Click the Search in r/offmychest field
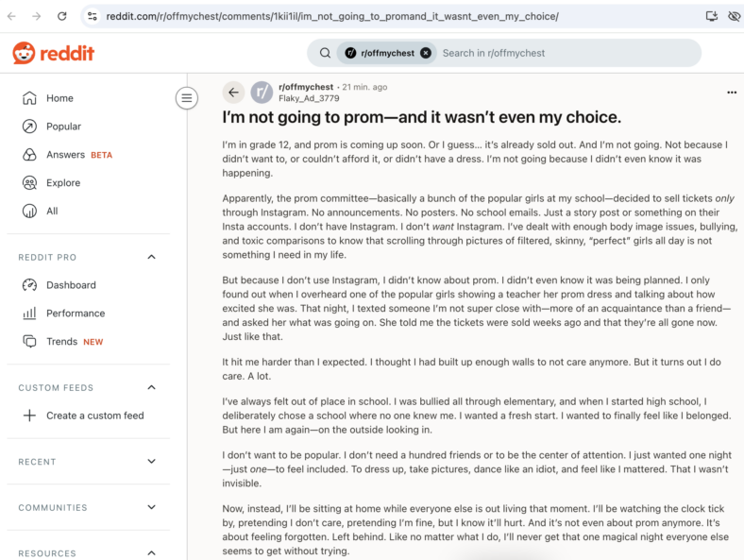 [567, 53]
